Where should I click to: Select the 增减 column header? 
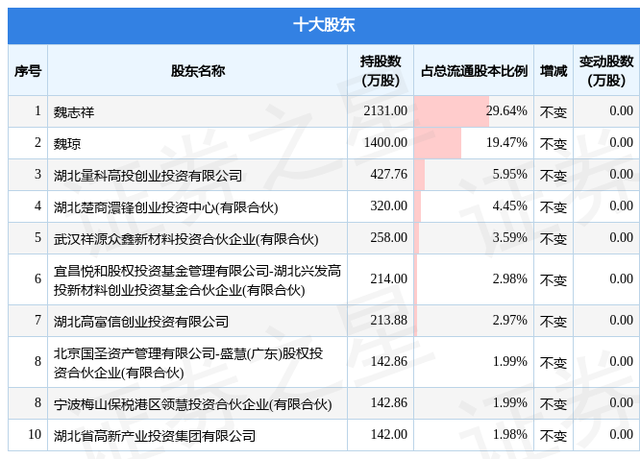pos(553,71)
